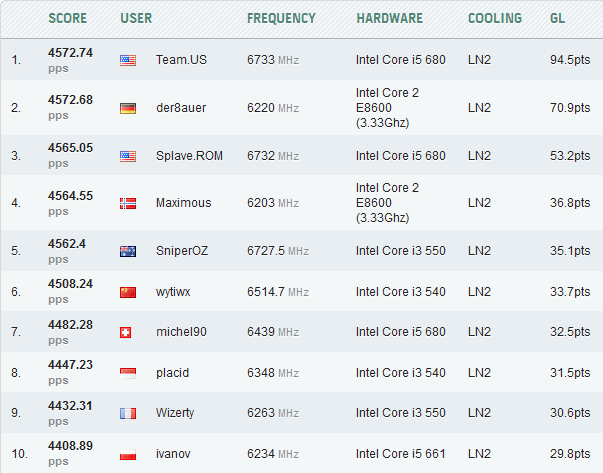Screen dimensions: 603x473
Task: Sort by the USER column header
Action: point(136,18)
